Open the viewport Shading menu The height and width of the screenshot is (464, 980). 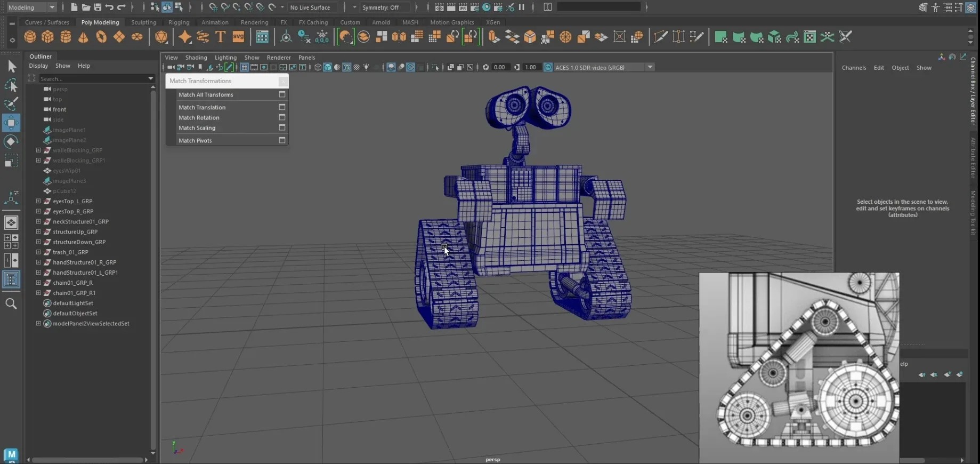pos(196,58)
